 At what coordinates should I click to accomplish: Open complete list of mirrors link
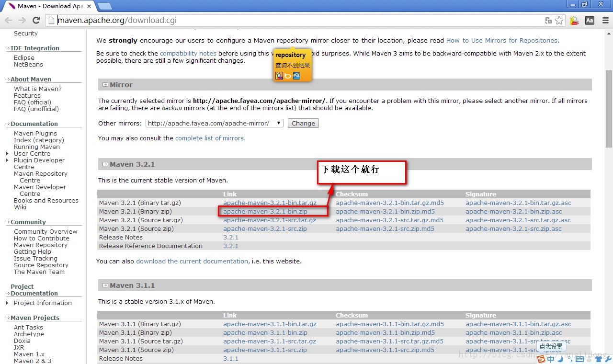pos(210,138)
